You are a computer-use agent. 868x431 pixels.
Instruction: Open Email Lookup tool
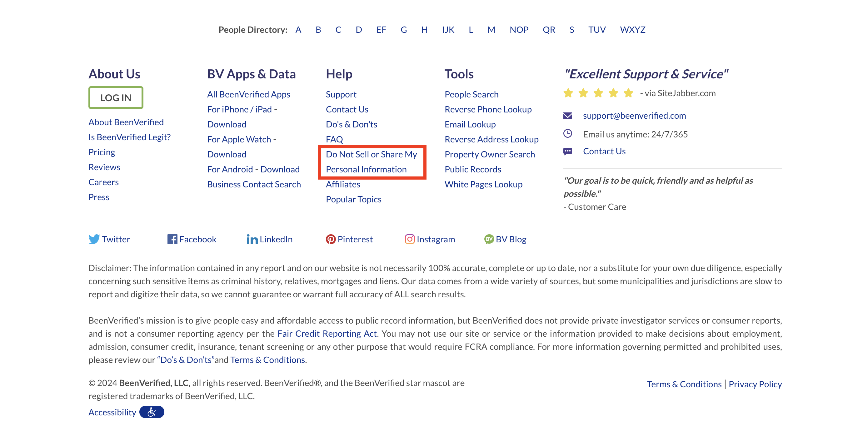[x=470, y=124]
